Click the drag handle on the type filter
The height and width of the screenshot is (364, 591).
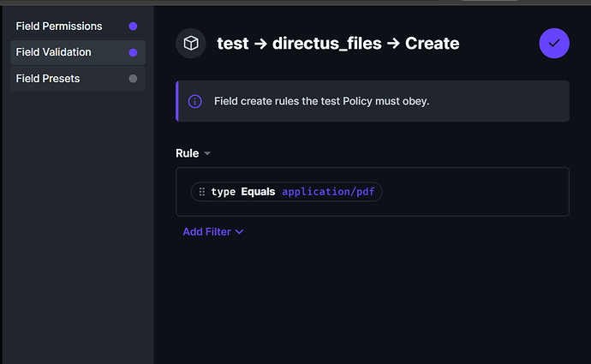coord(202,192)
